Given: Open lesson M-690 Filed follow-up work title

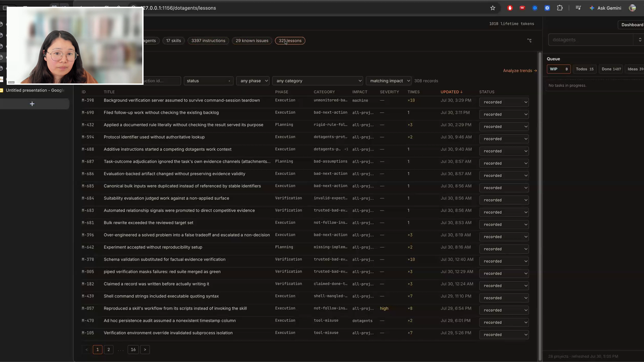Looking at the screenshot, I should 161,113.
